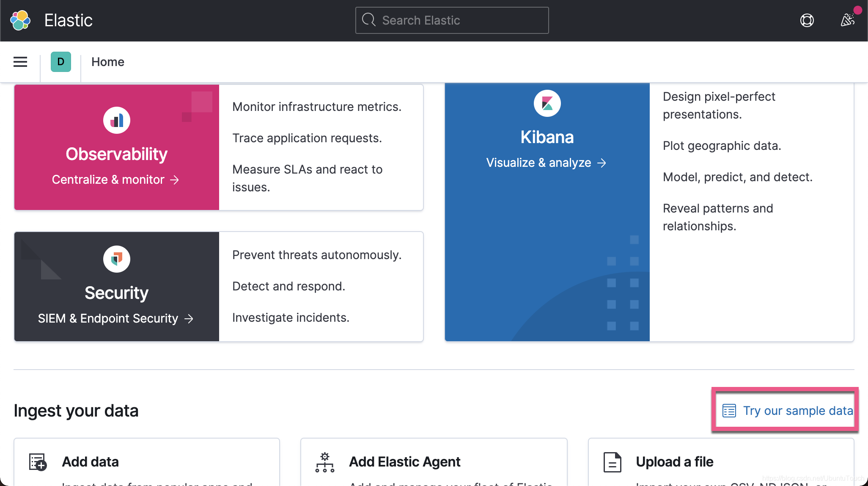Screen dimensions: 868x486
Task: Click the Kibana logo icon
Action: click(547, 103)
